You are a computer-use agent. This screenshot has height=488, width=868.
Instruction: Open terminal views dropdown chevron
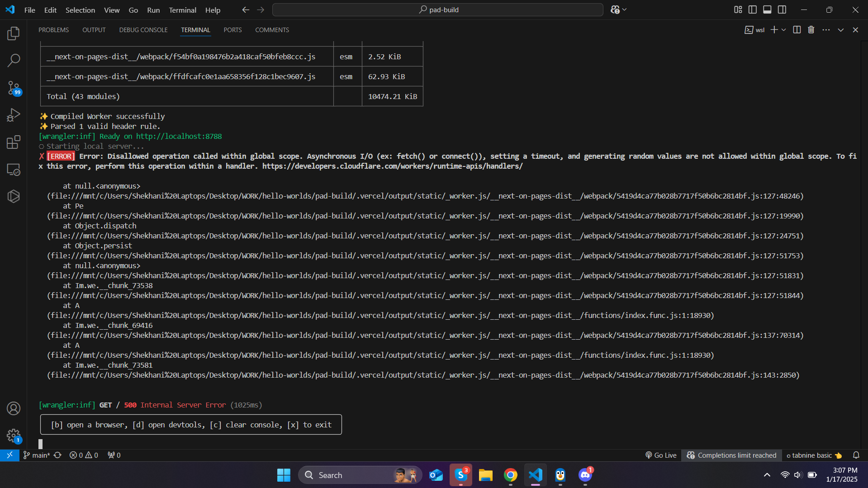[840, 29]
